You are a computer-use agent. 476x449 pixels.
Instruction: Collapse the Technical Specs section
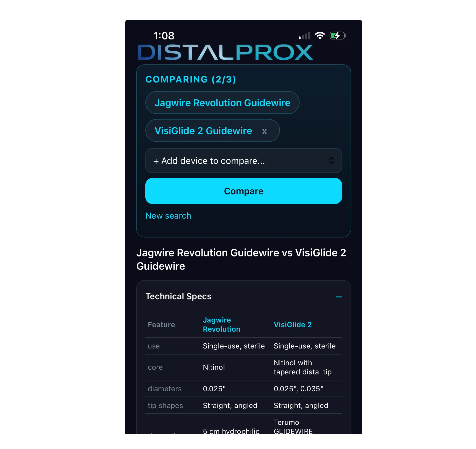tap(339, 297)
